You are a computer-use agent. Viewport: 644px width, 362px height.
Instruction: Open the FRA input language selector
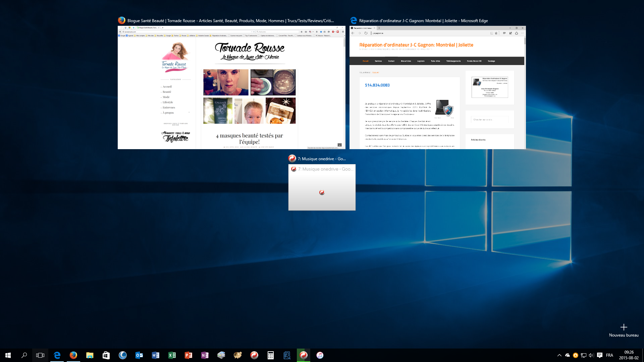coord(609,355)
